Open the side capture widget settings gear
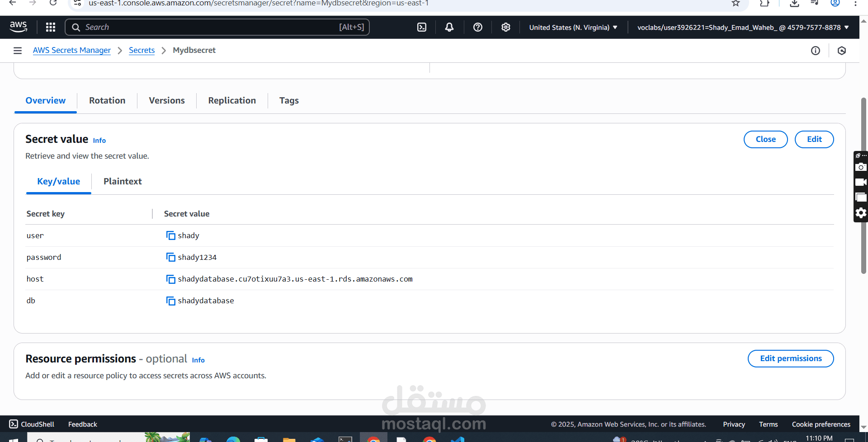 861,213
